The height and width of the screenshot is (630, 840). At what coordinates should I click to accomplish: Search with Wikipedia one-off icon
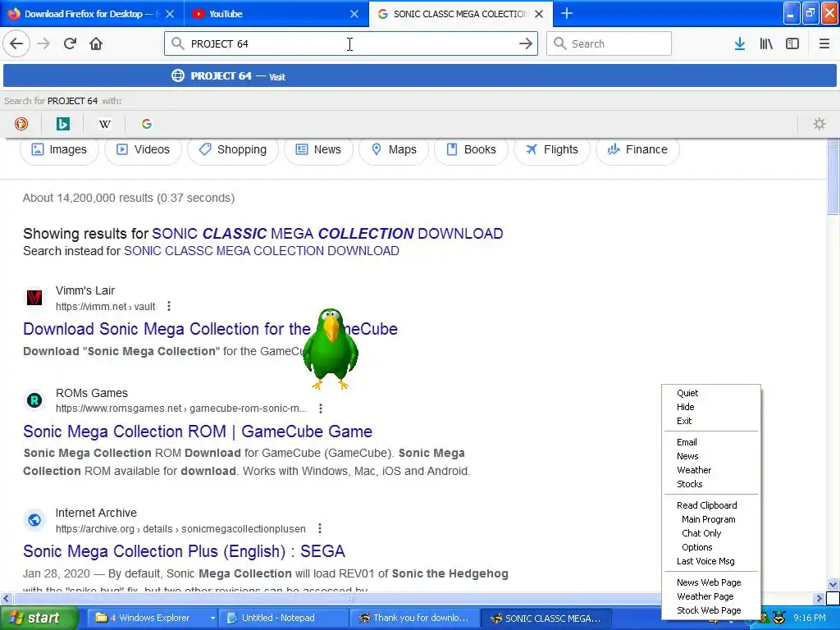[x=104, y=124]
